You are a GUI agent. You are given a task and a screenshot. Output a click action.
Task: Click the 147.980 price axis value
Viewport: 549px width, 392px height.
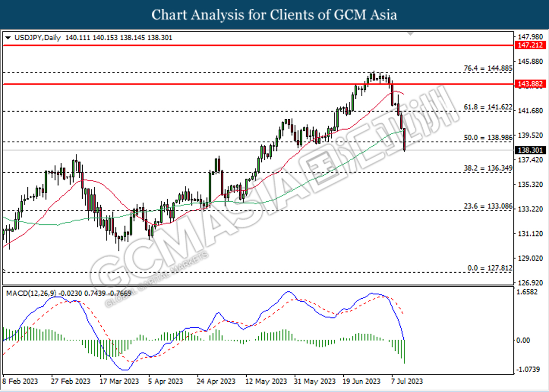[530, 37]
